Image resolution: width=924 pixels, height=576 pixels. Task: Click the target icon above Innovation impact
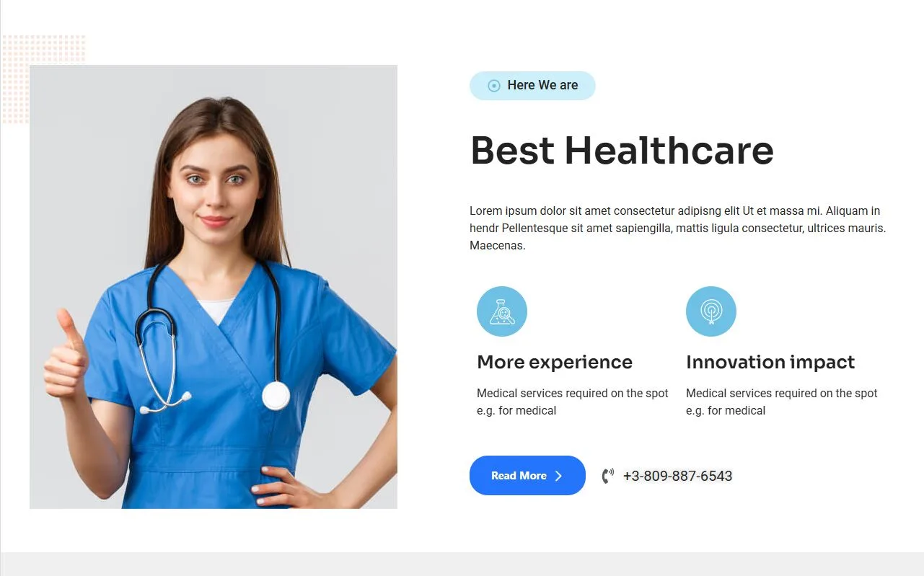point(711,311)
